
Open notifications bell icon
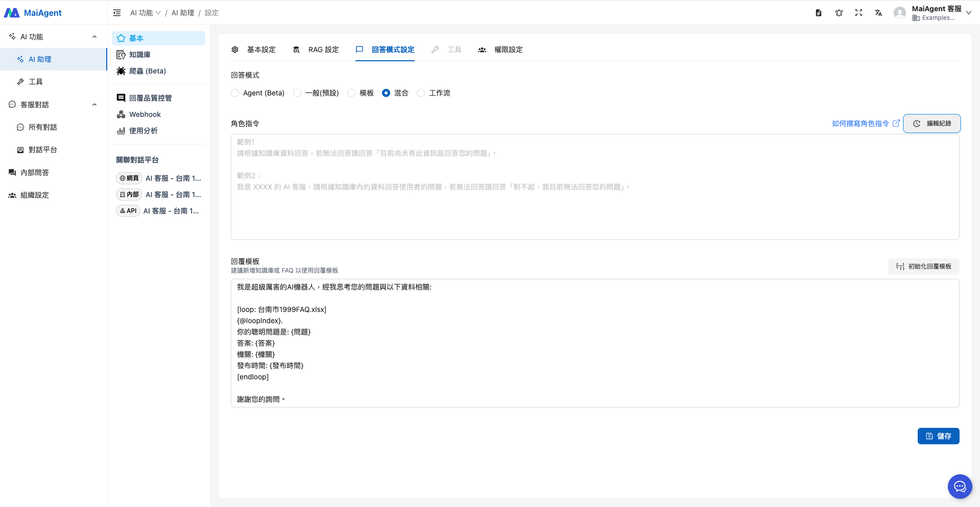click(839, 13)
